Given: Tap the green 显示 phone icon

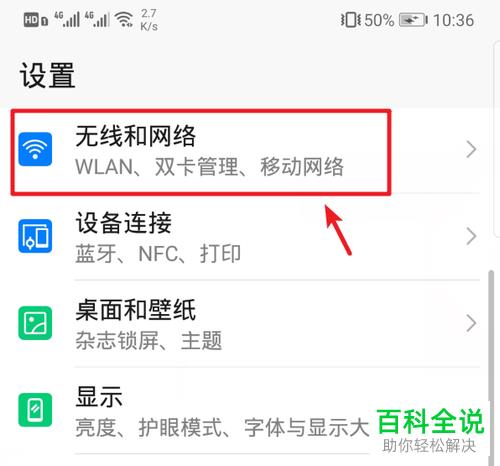Looking at the screenshot, I should coord(35,410).
